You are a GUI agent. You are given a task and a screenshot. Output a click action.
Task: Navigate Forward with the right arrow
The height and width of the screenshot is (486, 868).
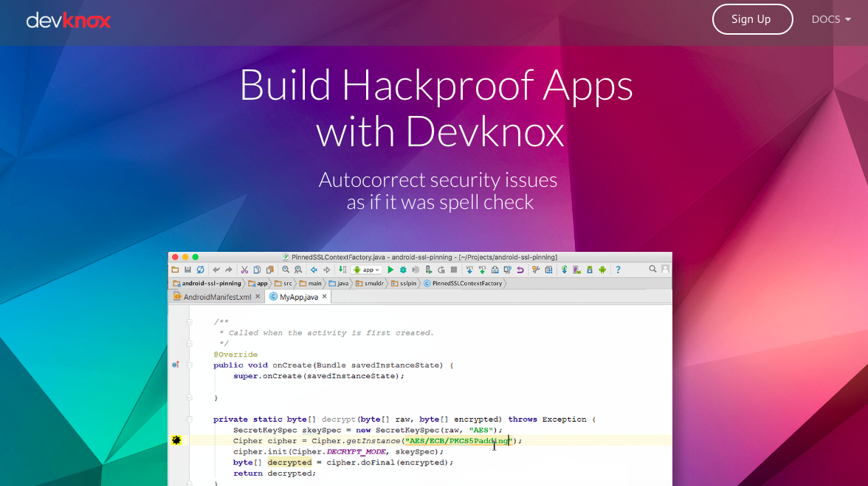(x=326, y=270)
